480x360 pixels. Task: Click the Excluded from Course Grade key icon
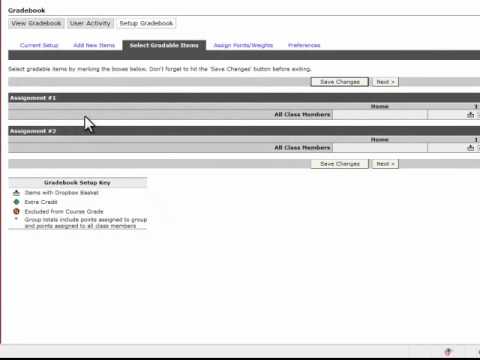point(16,211)
